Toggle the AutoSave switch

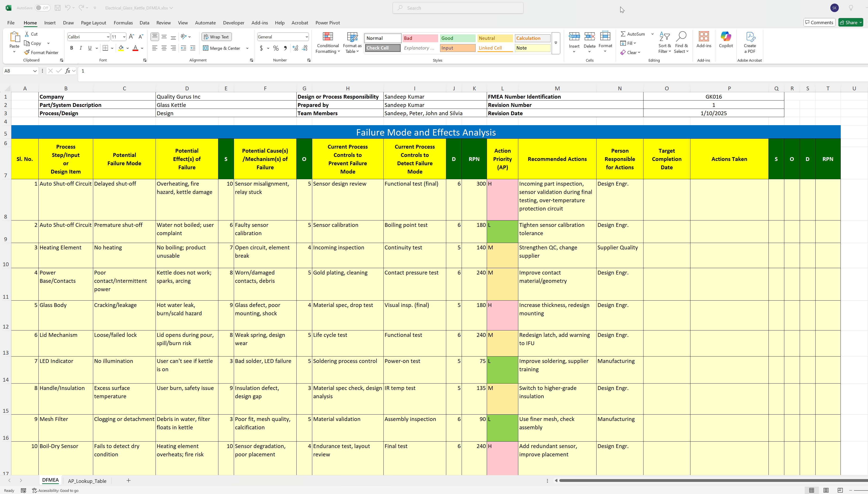(x=42, y=8)
